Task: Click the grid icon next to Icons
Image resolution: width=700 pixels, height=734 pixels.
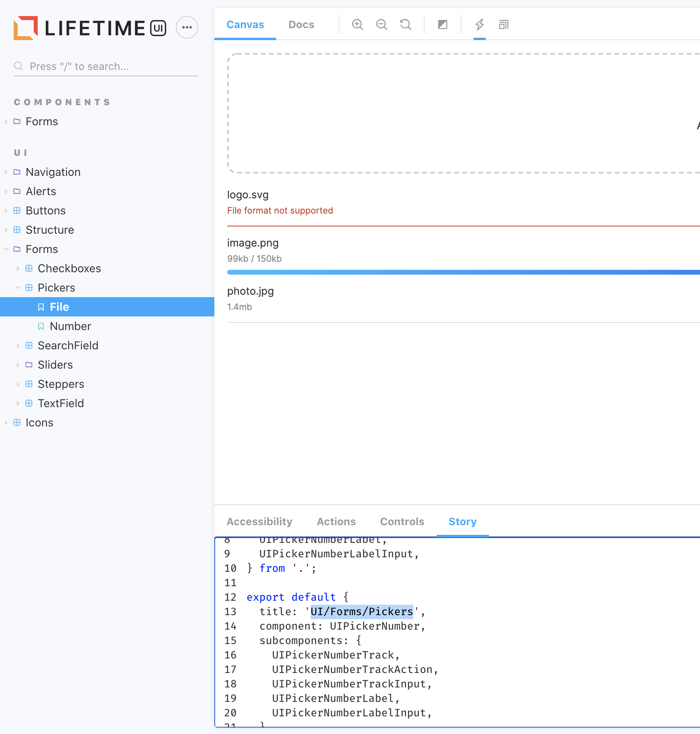Action: click(17, 422)
